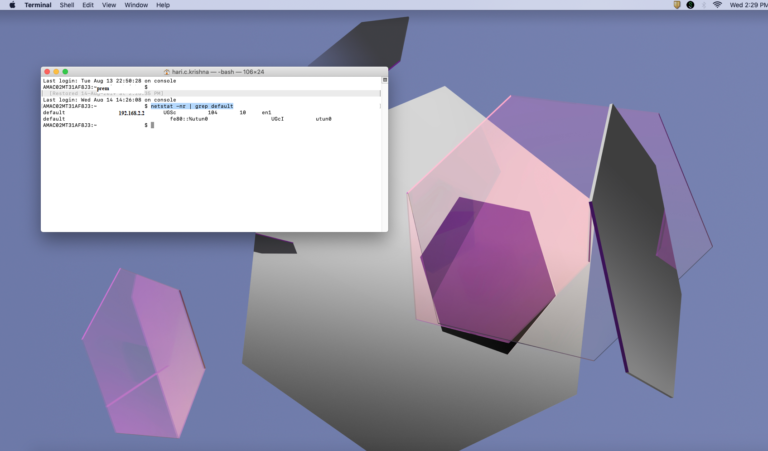Minimize Terminal with the yellow button
768x451 pixels.
(56, 71)
